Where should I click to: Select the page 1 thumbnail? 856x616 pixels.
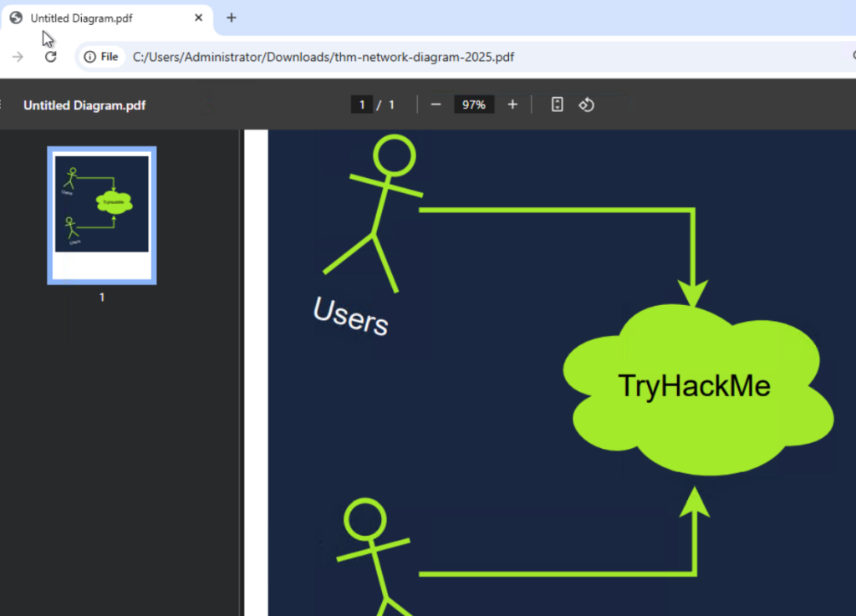[101, 215]
